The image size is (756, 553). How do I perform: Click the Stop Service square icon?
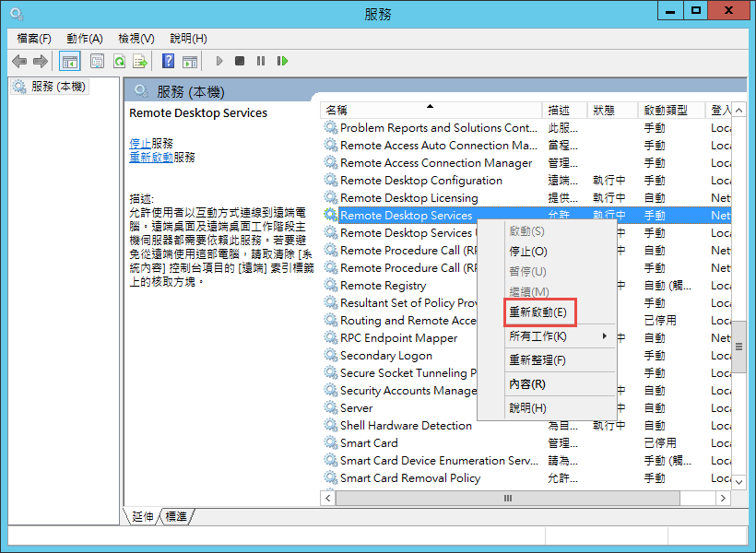240,61
